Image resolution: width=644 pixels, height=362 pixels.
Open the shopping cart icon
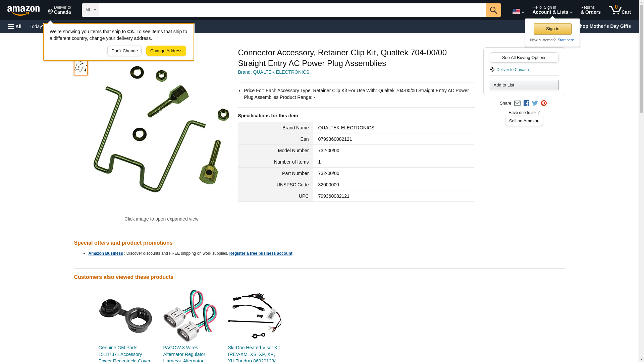click(x=620, y=10)
